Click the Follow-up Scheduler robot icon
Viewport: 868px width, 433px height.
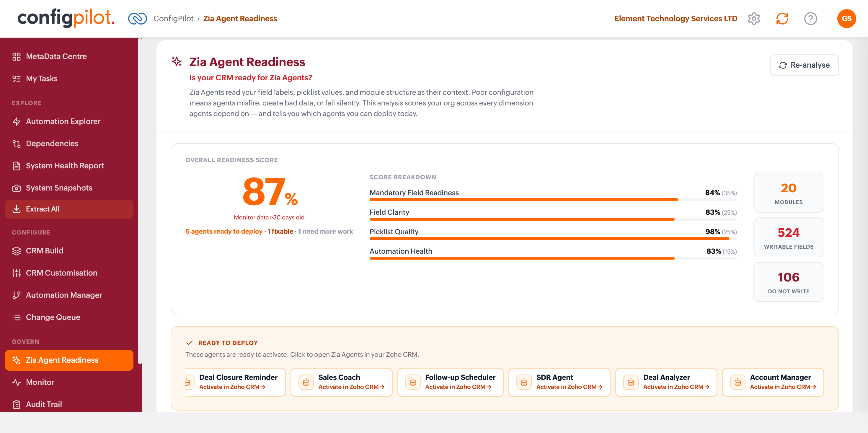(x=413, y=382)
